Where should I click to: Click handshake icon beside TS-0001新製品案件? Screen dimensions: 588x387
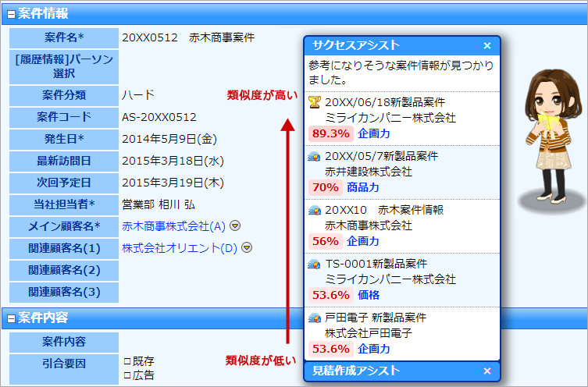coord(315,264)
